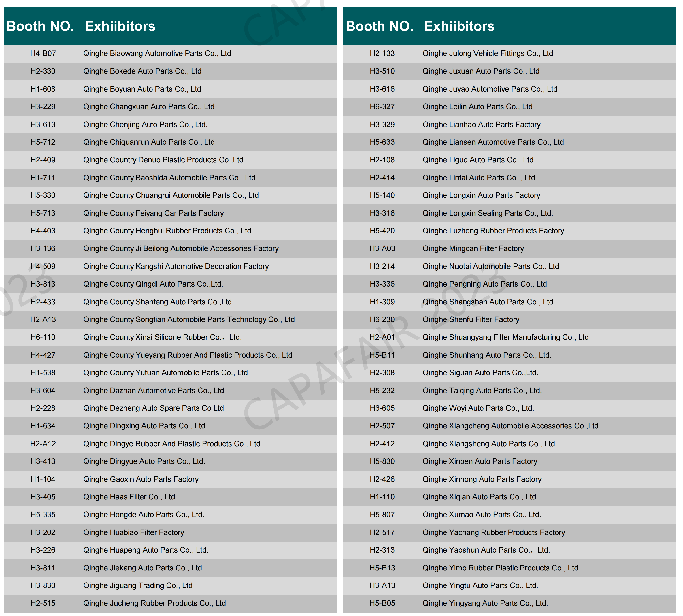Click Qinghe County Kangshi Automotive Decoration Factory
The image size is (683, 616).
tap(176, 266)
